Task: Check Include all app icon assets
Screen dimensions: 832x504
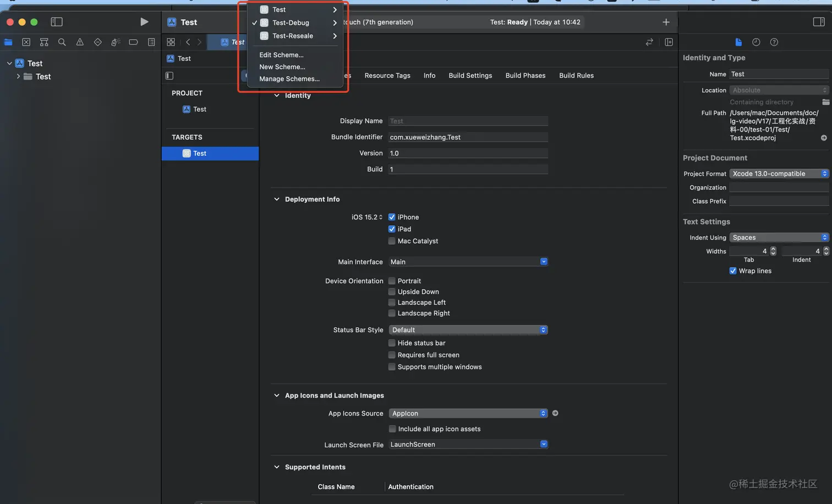Action: coord(392,429)
